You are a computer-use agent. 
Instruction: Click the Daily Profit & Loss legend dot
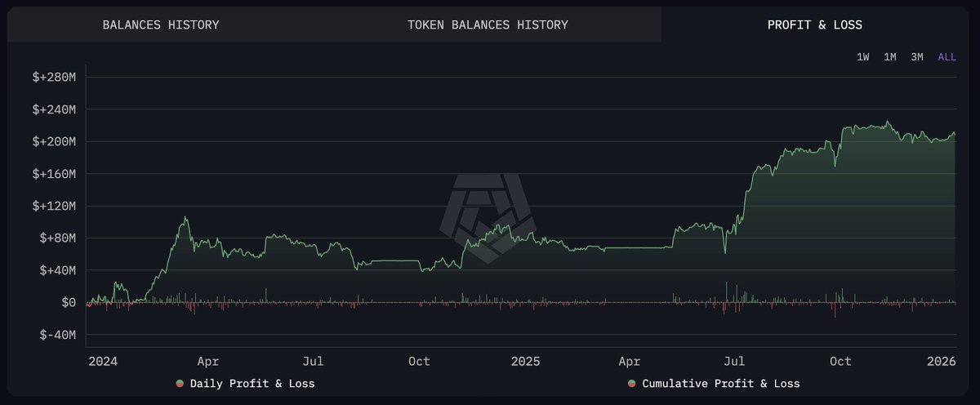tap(180, 383)
